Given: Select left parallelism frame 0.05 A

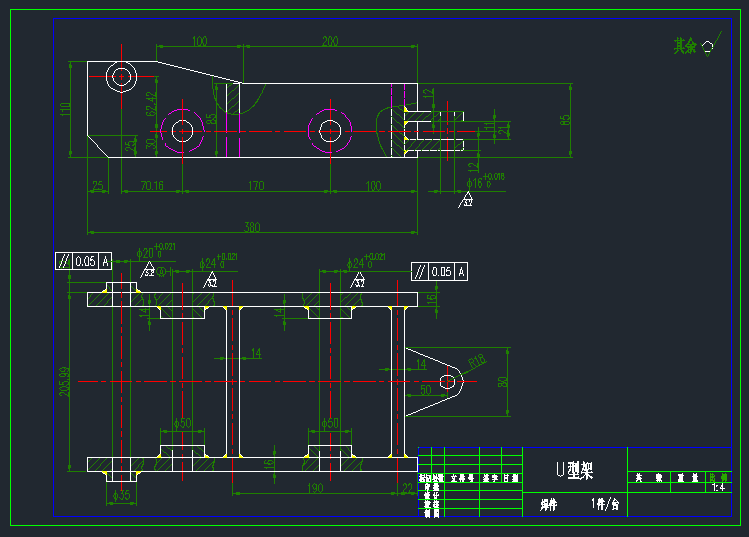Looking at the screenshot, I should [84, 261].
